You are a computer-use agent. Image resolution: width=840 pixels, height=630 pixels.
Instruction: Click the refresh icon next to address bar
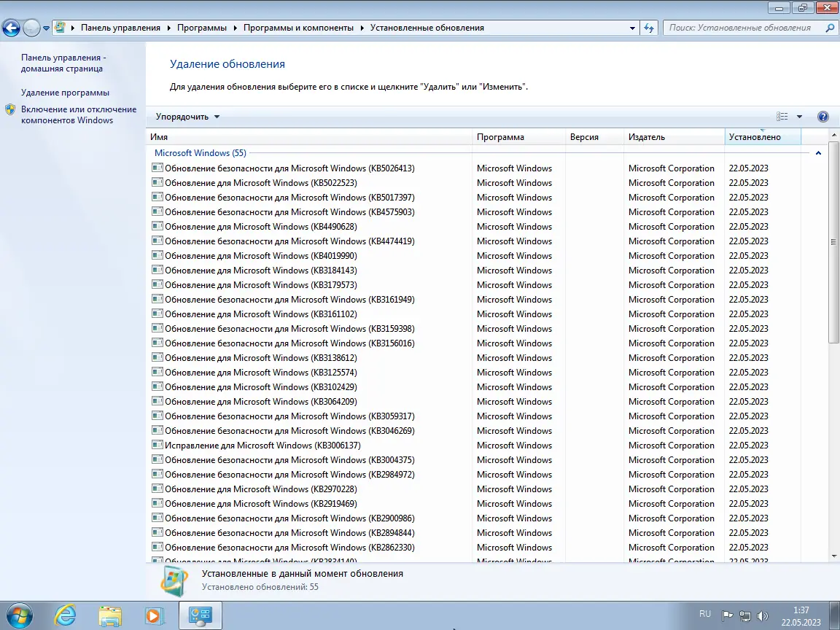[x=649, y=28]
